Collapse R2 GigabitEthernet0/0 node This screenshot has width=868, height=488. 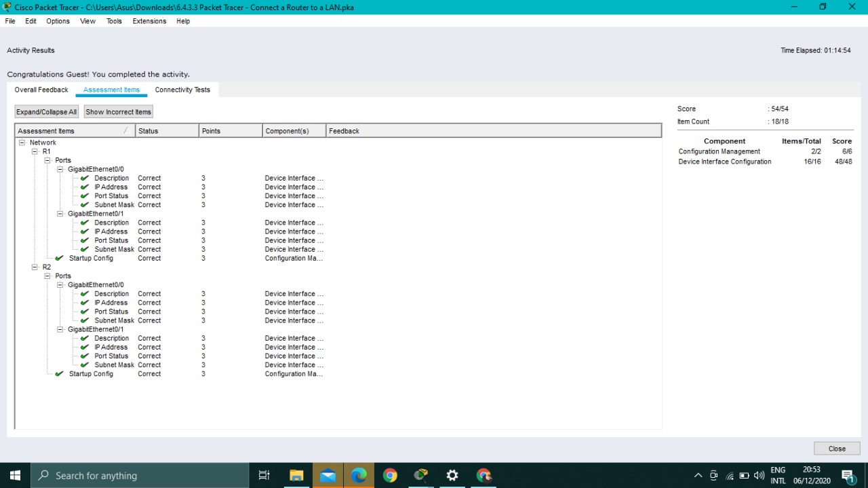[60, 285]
